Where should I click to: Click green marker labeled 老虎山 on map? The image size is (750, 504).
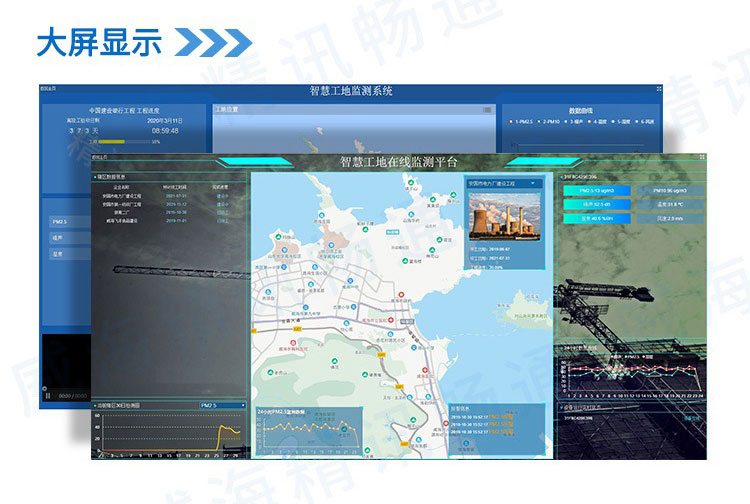[x=270, y=372]
